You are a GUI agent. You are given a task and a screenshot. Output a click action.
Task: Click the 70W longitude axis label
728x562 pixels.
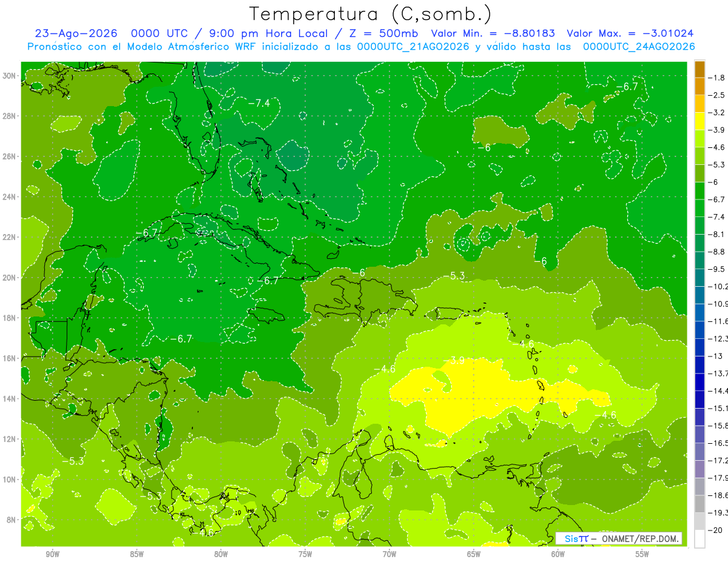[x=389, y=554]
